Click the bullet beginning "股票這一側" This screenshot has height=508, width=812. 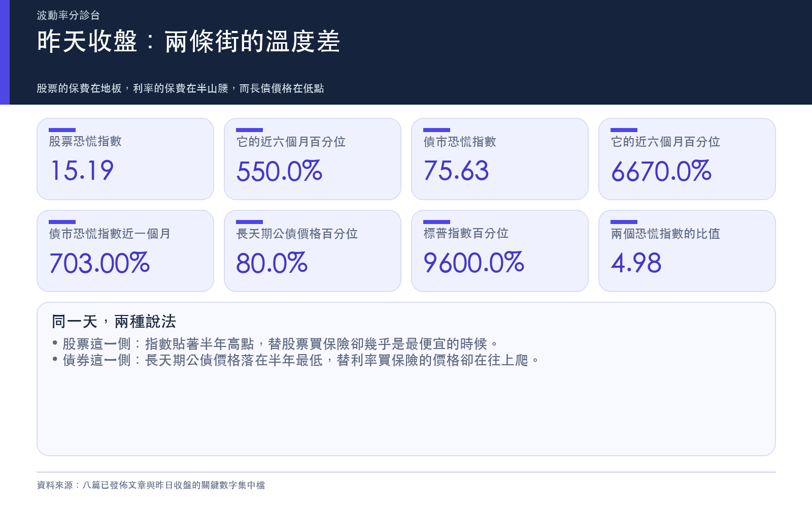[275, 344]
